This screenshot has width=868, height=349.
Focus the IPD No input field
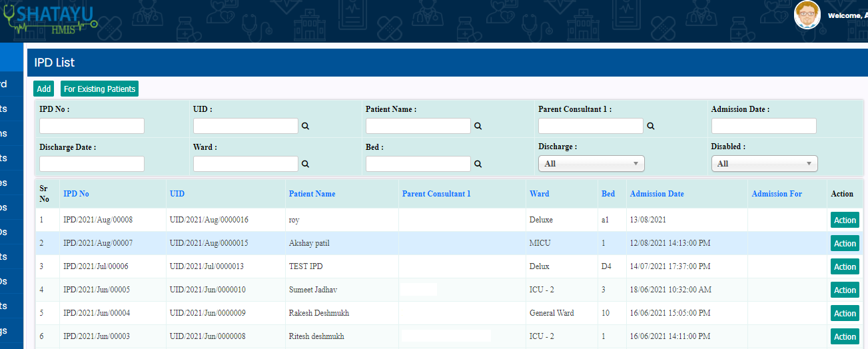tap(92, 126)
